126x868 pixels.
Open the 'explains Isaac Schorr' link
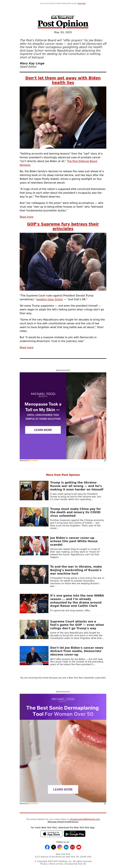click(x=50, y=299)
